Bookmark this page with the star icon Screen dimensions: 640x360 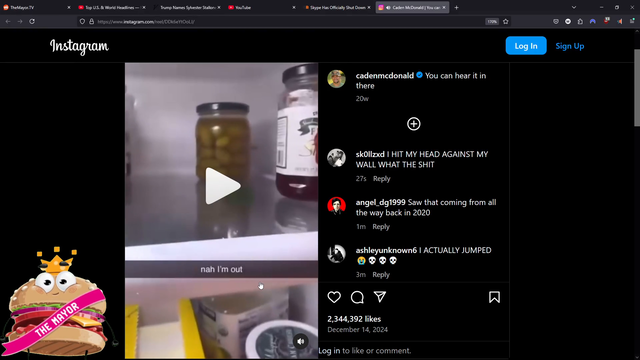(x=506, y=22)
